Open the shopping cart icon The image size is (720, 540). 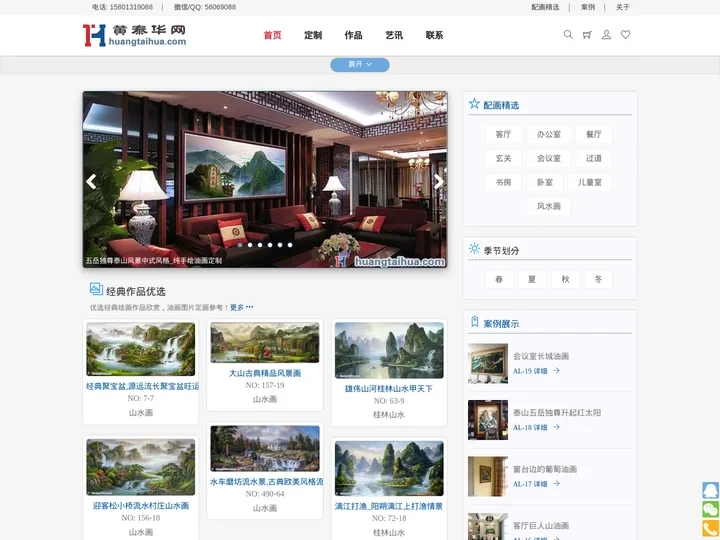click(x=587, y=34)
